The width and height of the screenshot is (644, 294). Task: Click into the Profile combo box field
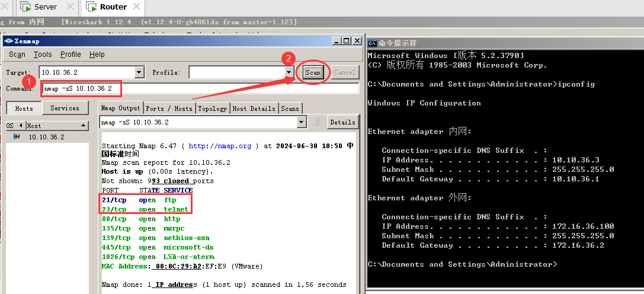coord(236,72)
